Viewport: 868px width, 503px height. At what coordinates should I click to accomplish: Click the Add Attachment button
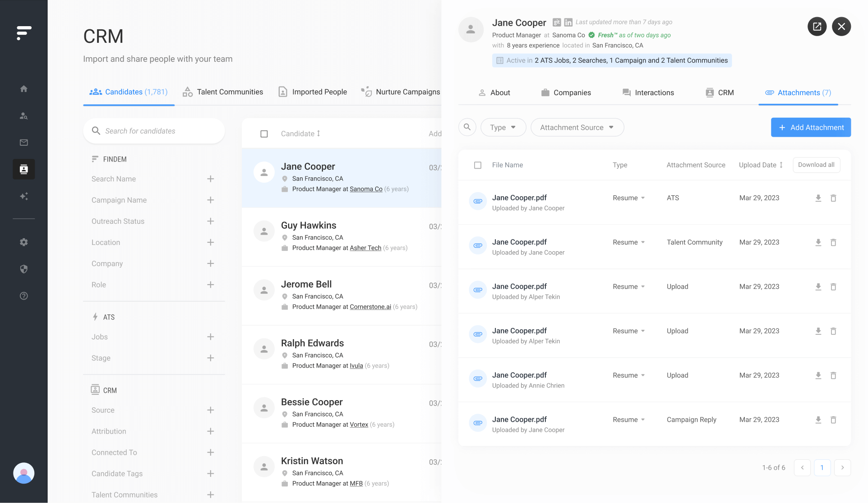(x=811, y=127)
